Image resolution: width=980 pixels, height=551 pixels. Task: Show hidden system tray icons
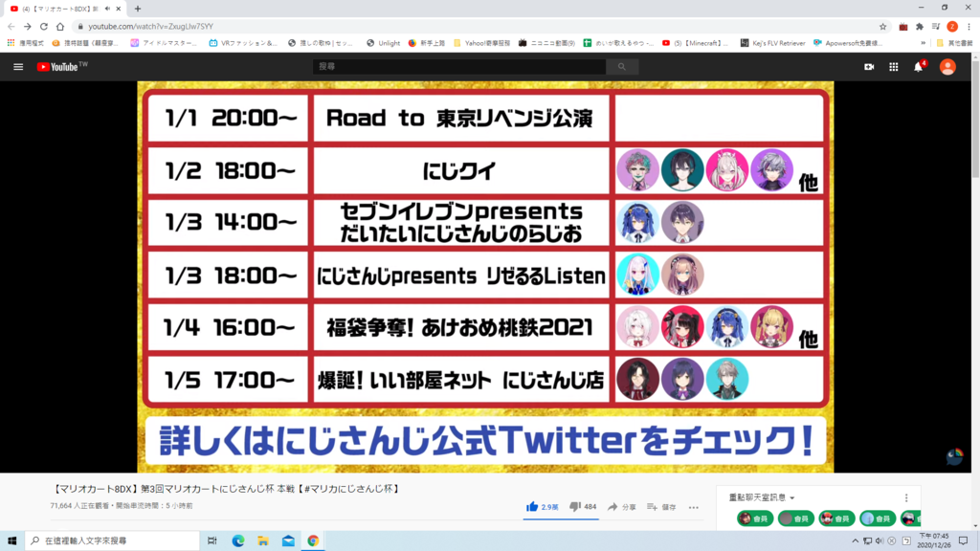click(x=855, y=540)
